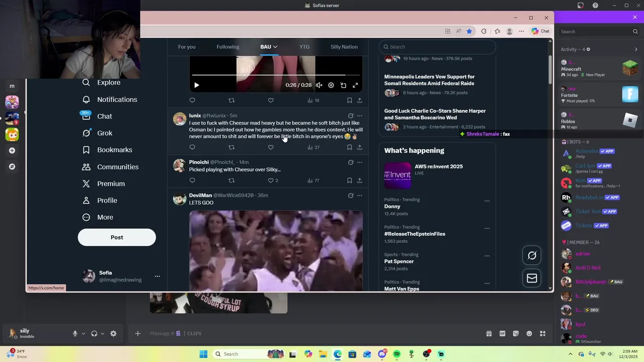Switch to the Silly Nation tab
The height and width of the screenshot is (362, 644).
pos(344,47)
